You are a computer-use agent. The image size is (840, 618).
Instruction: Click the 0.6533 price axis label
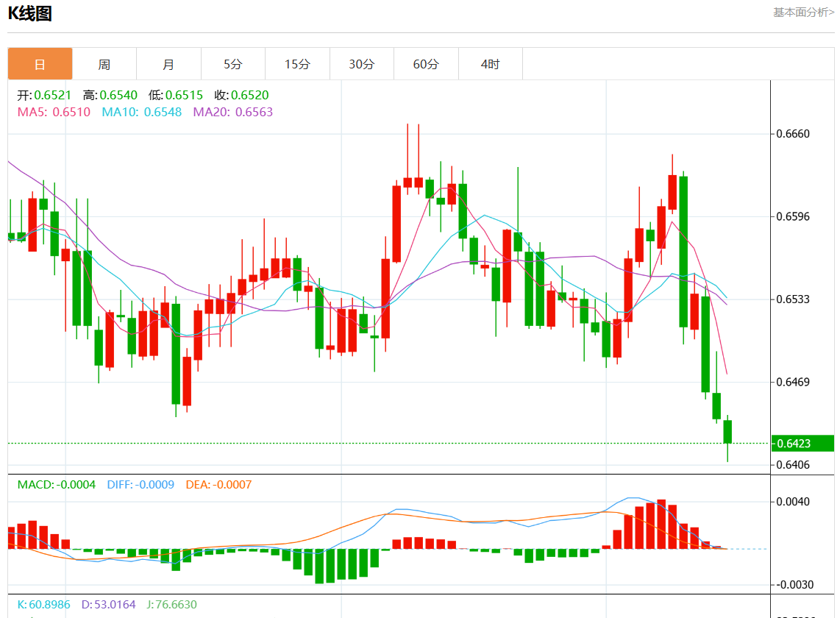pyautogui.click(x=793, y=299)
